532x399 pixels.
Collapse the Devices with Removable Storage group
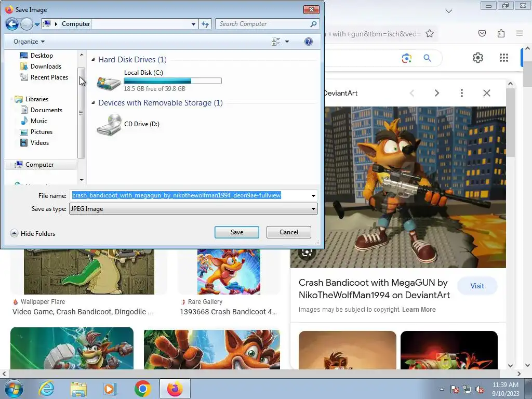coord(94,102)
